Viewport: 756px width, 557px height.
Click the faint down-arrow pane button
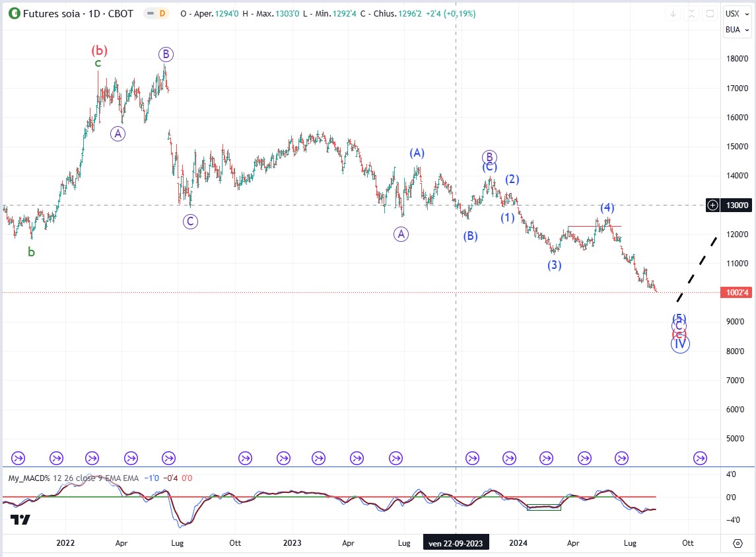(673, 13)
